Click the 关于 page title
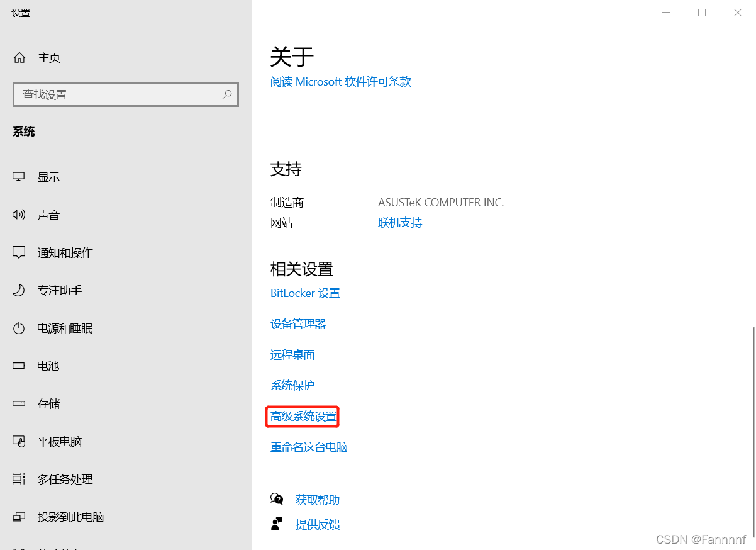Viewport: 756px width, 550px height. (x=292, y=57)
